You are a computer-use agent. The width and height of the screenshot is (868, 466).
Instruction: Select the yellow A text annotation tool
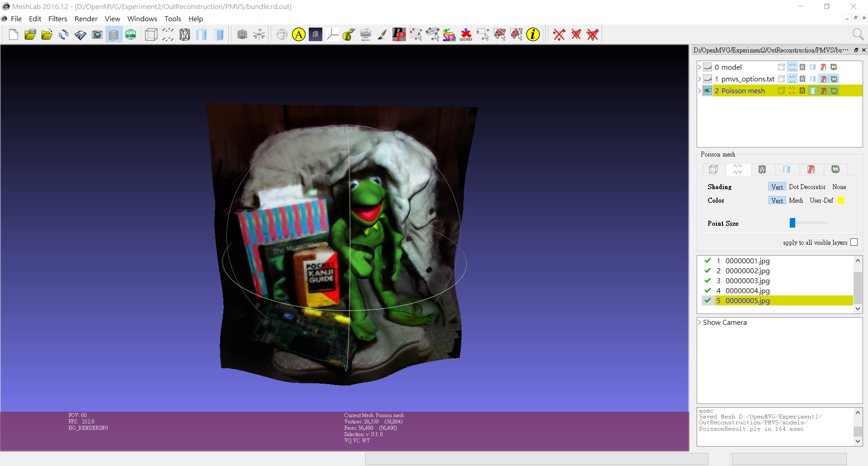pos(298,34)
